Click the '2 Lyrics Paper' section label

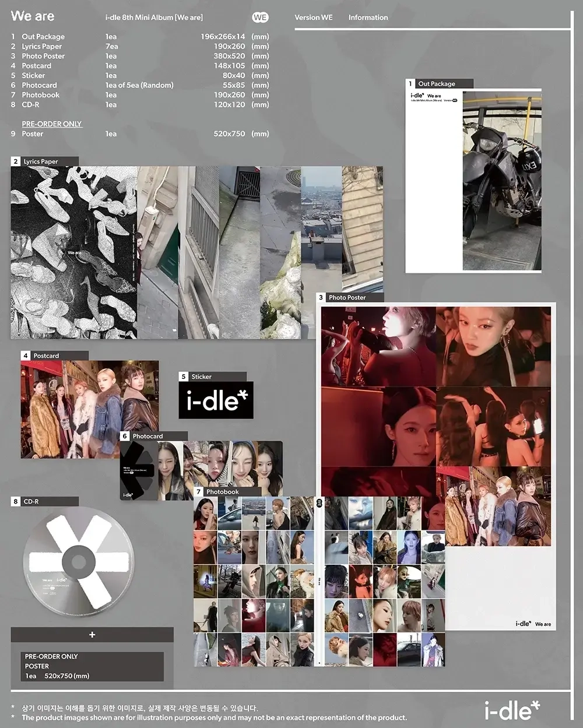(44, 161)
